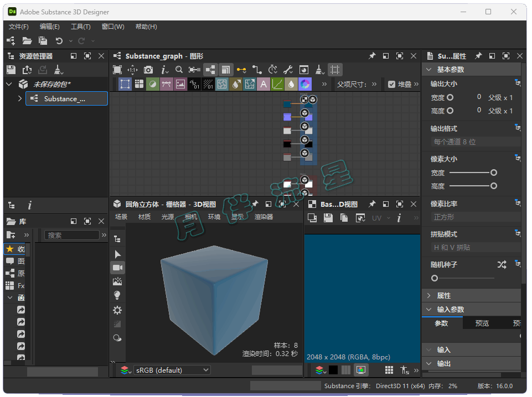532x397 pixels.
Task: Click the save icon in 2D view toolbar
Action: pos(328,218)
